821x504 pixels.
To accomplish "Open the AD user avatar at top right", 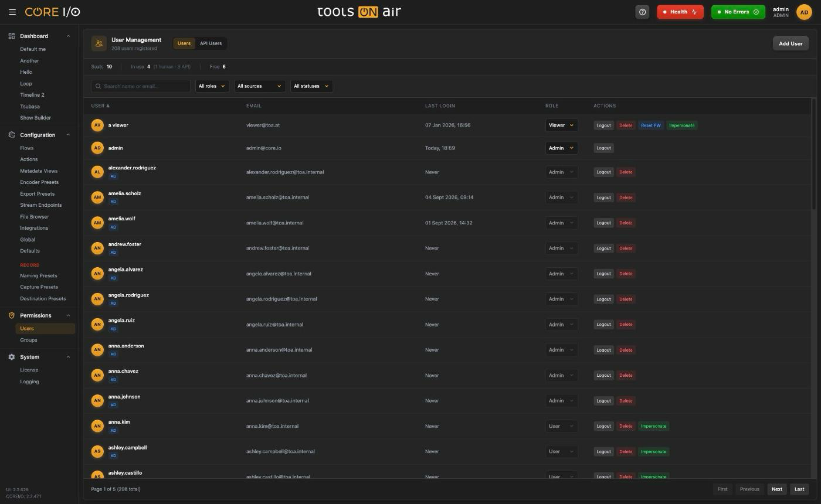I will (804, 12).
